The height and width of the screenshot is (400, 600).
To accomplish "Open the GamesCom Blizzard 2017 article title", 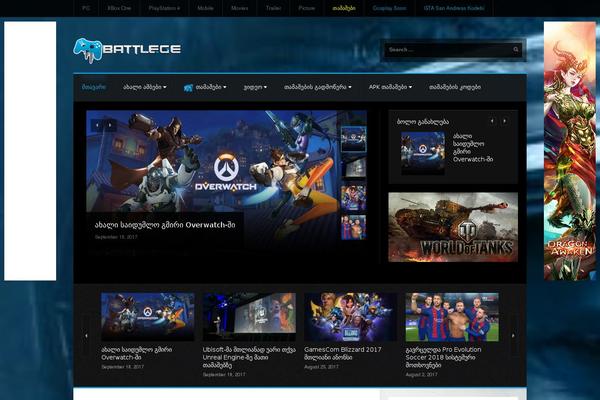I will [343, 353].
